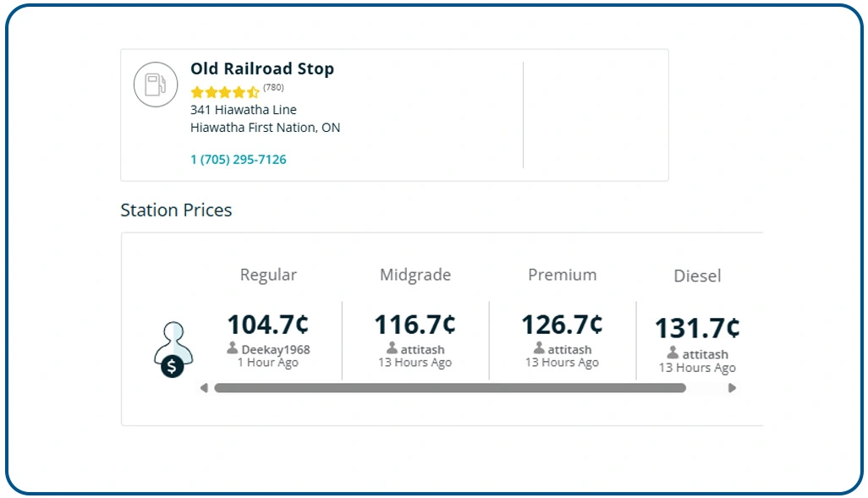Click the user icon beside attitash under Midgrade
The height and width of the screenshot is (498, 868).
click(391, 349)
